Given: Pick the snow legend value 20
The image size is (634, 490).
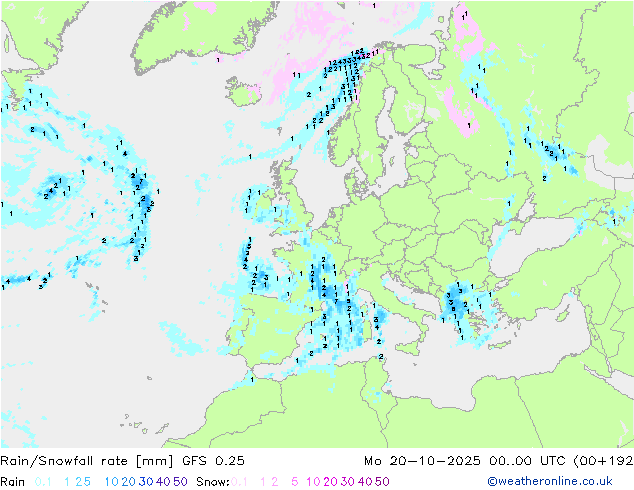Looking at the screenshot, I should (330, 482).
